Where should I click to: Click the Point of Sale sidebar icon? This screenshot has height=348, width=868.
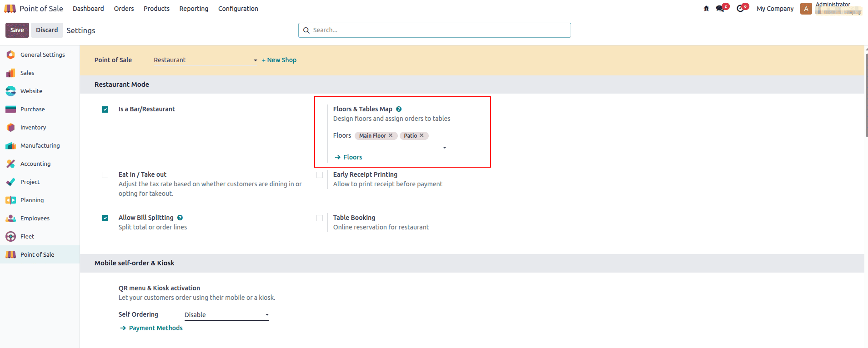(11, 254)
